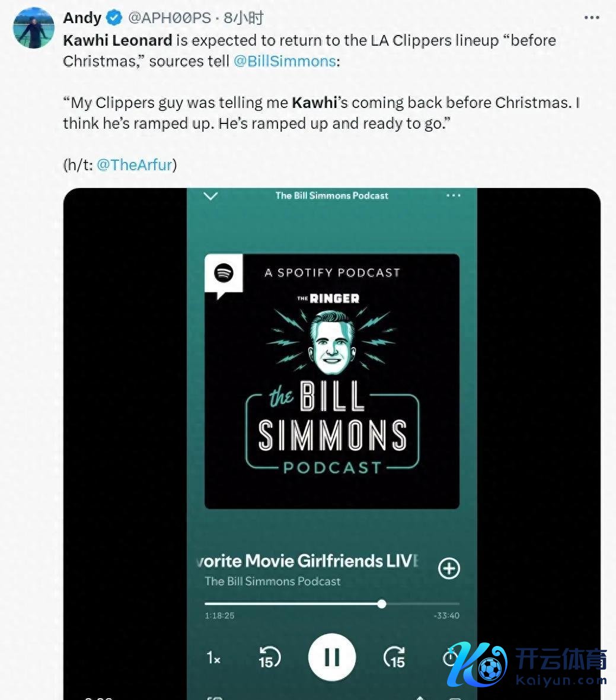Collapse the player using the down chevron
The image size is (616, 700).
pos(210,196)
